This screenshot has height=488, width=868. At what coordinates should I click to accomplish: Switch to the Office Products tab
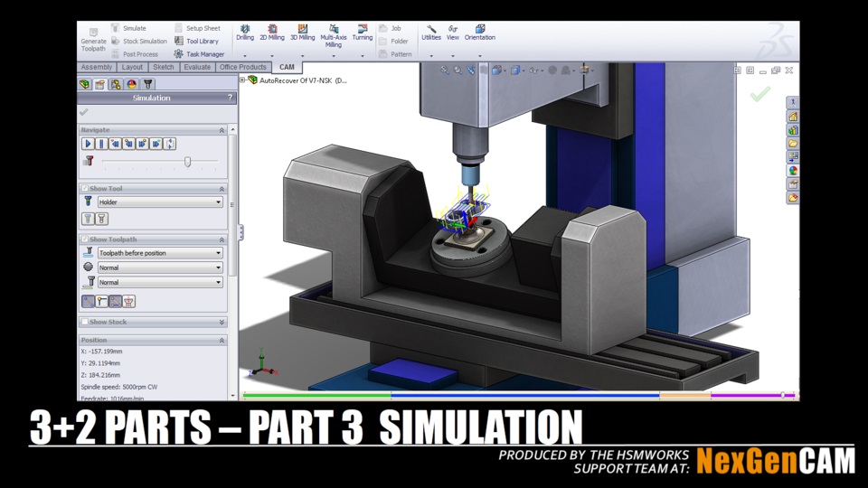pyautogui.click(x=243, y=67)
